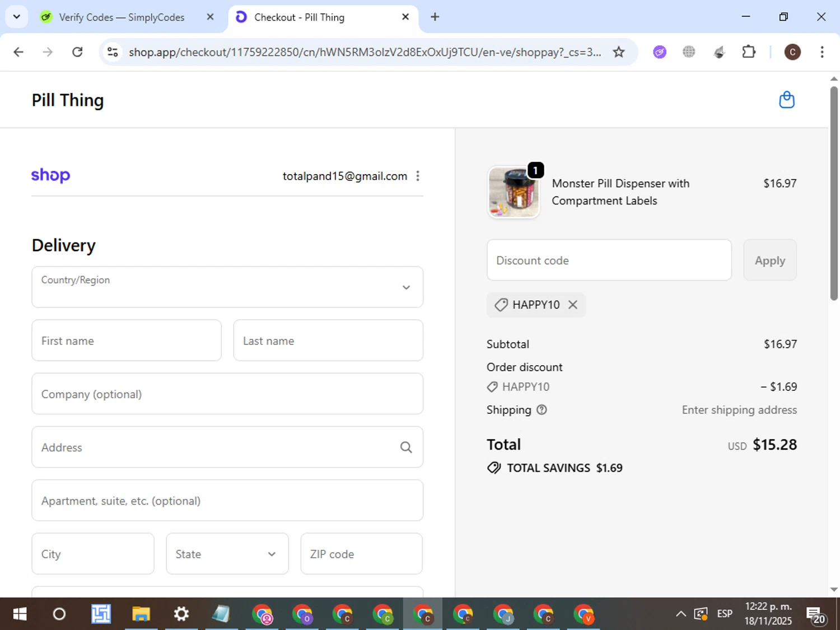
Task: Close the Verify Codes SimplyCodes tab
Action: pyautogui.click(x=210, y=17)
